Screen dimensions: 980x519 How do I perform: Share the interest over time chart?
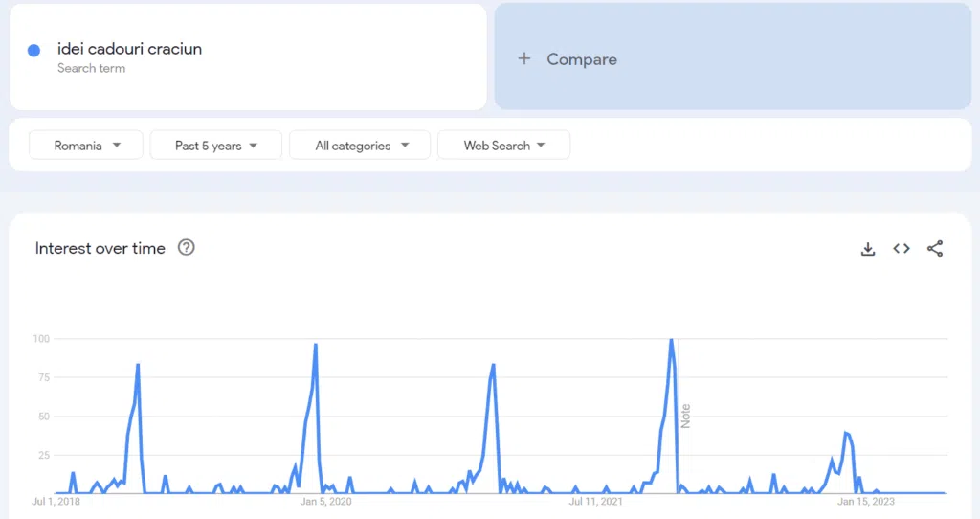935,249
